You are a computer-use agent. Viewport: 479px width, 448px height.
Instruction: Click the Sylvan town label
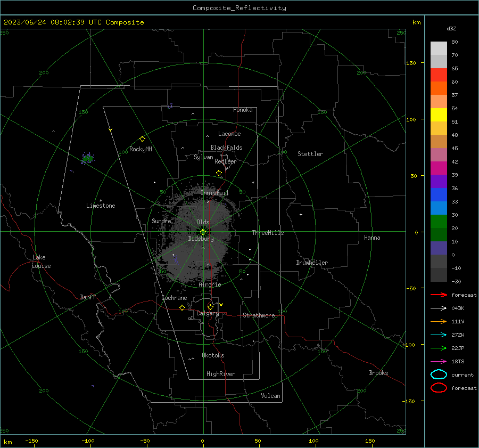coord(203,157)
